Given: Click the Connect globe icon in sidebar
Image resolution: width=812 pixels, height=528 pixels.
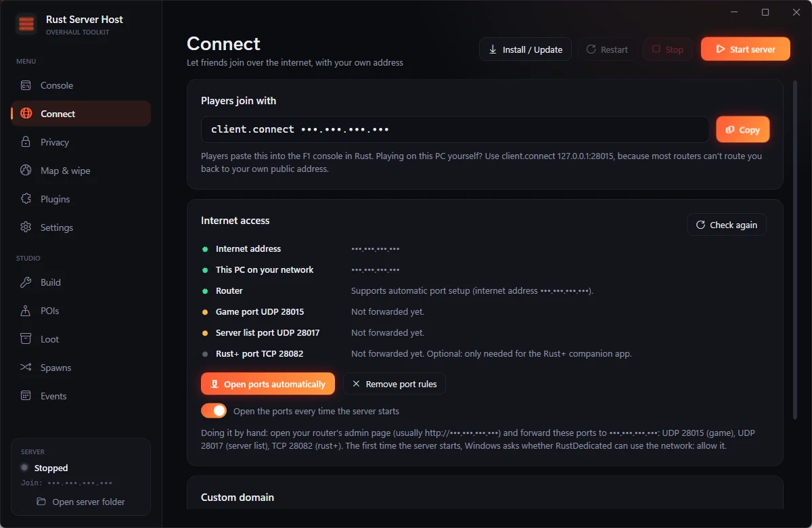Looking at the screenshot, I should click(x=26, y=114).
